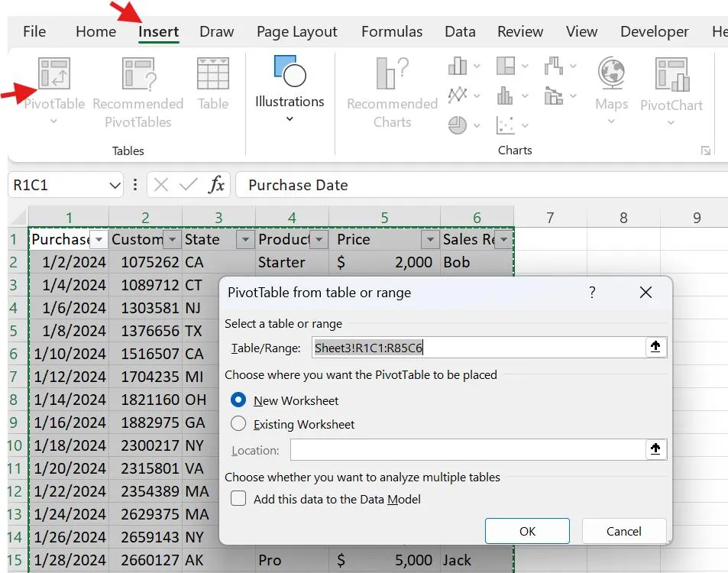This screenshot has width=728, height=573.
Task: Click the Table/Range input field
Action: [479, 348]
